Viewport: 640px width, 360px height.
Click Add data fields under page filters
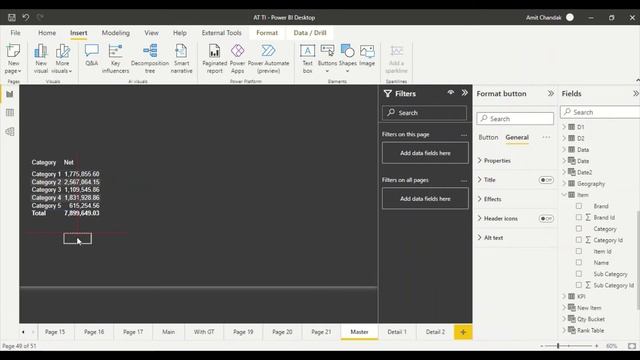[425, 153]
